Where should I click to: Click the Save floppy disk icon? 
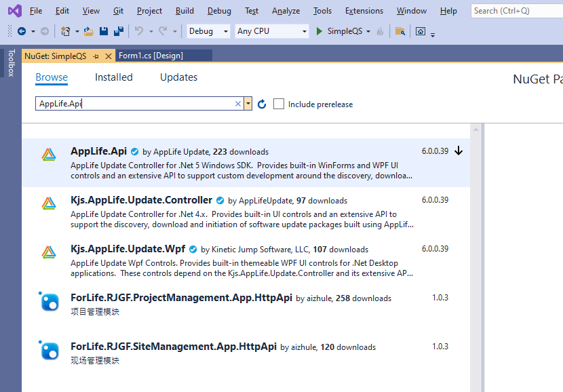pyautogui.click(x=104, y=32)
